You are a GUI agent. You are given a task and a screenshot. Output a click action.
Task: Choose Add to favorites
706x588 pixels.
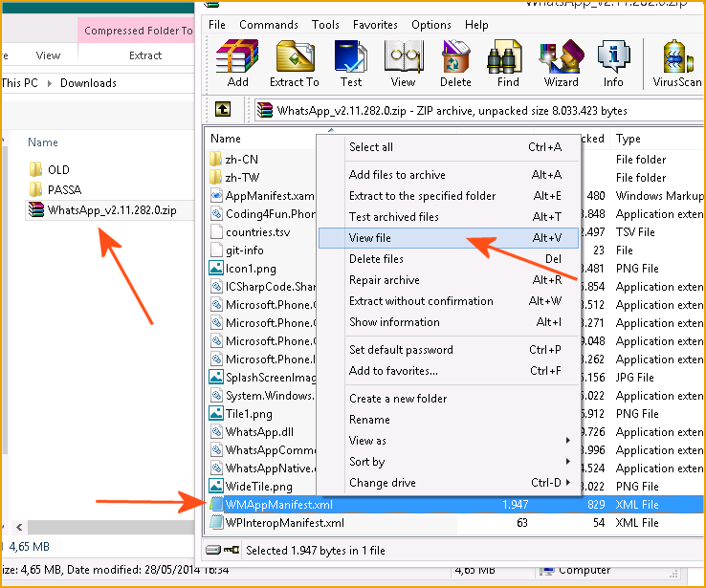449,371
